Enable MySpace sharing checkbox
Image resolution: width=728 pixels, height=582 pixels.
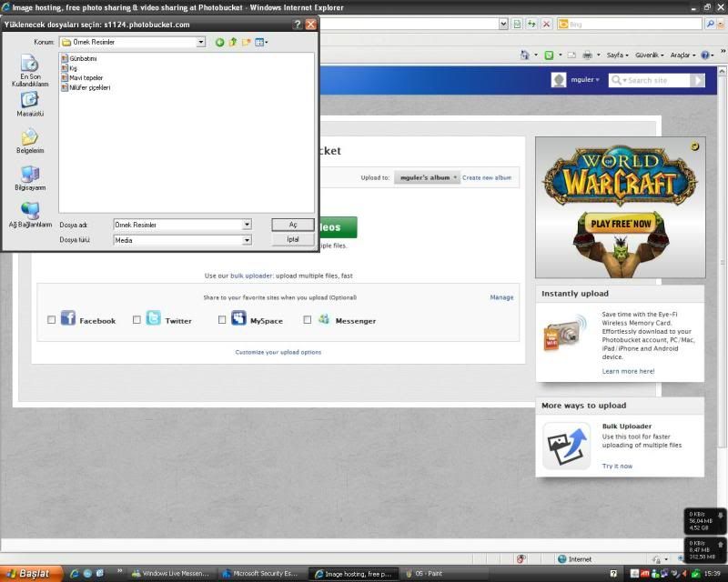pyautogui.click(x=222, y=320)
